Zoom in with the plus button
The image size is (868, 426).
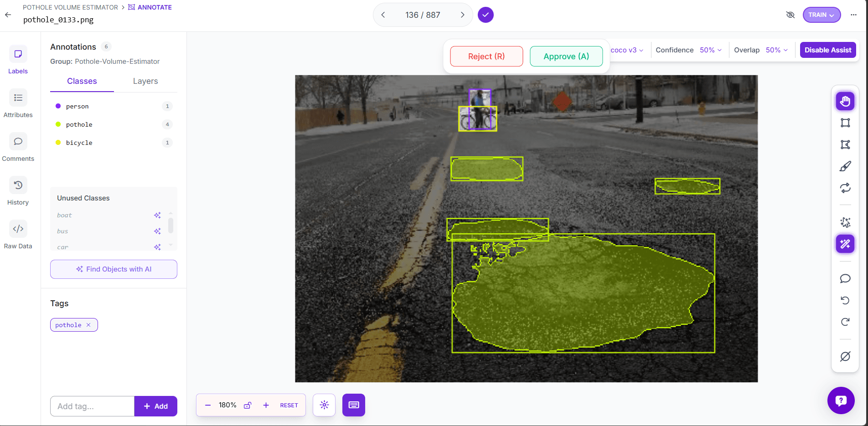point(266,405)
